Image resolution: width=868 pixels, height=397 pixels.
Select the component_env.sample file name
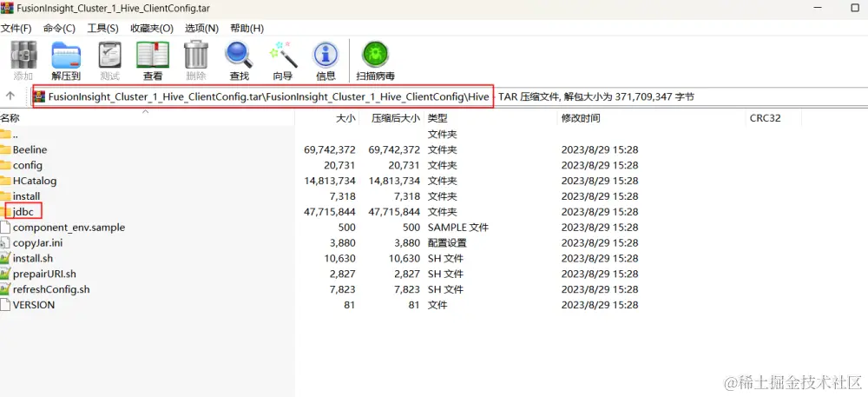[69, 227]
